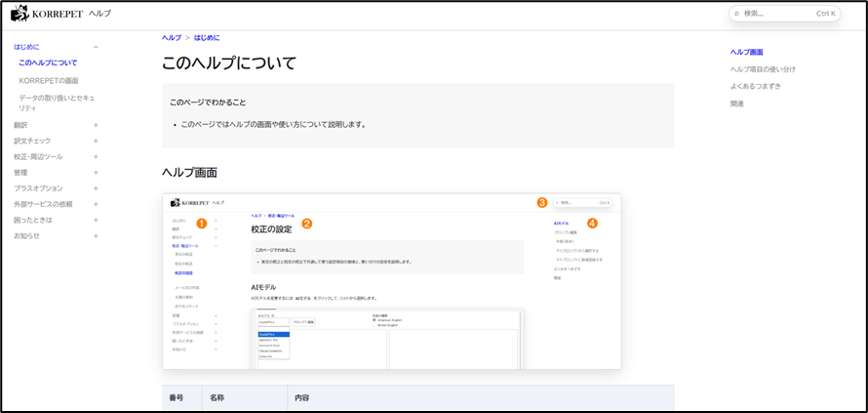Jump to ヘルプ項目の使い分け section
868x413 pixels.
(x=763, y=69)
